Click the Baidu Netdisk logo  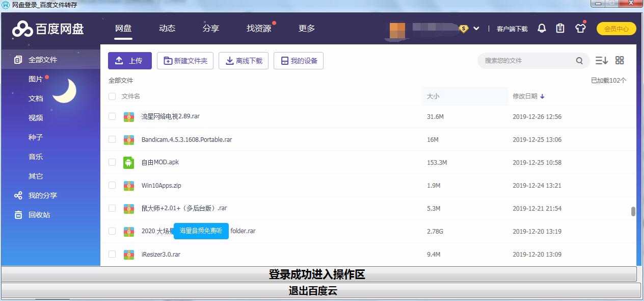point(48,29)
